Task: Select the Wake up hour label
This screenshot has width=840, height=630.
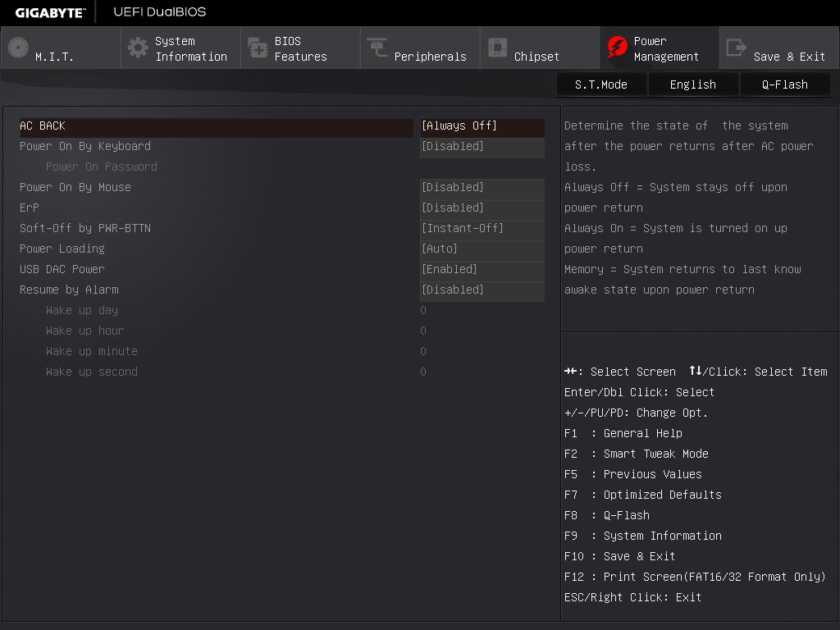Action: 84,331
